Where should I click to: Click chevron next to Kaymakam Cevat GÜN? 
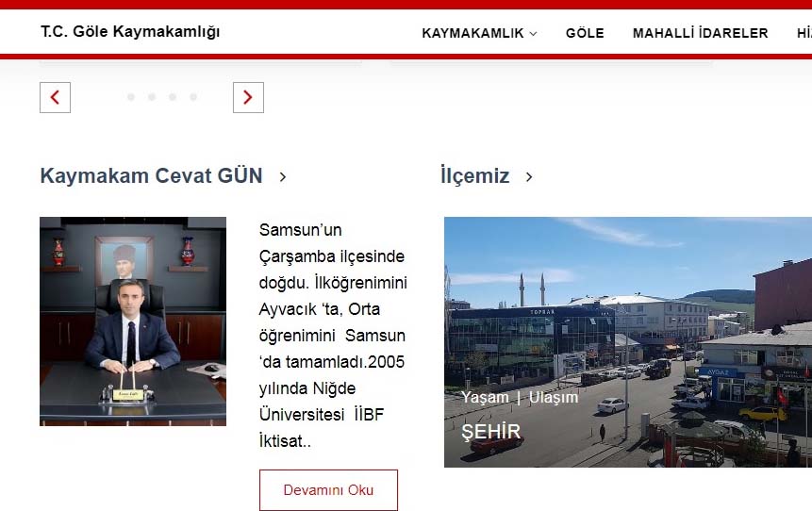(x=283, y=177)
